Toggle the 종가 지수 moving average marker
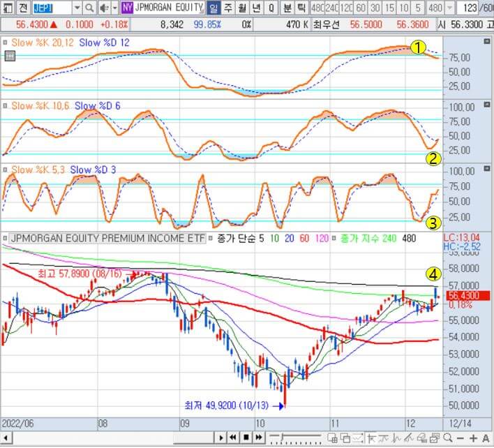The height and width of the screenshot is (448, 494). pos(334,239)
